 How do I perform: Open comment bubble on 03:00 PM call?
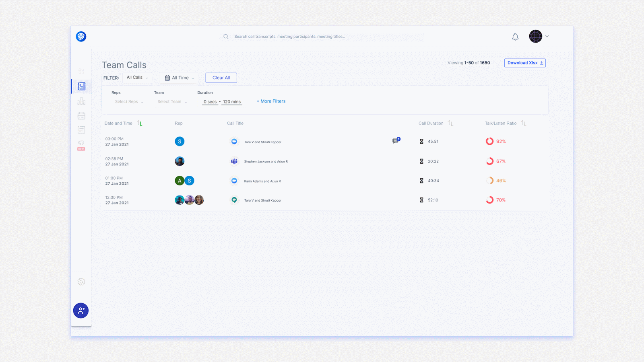[396, 140]
